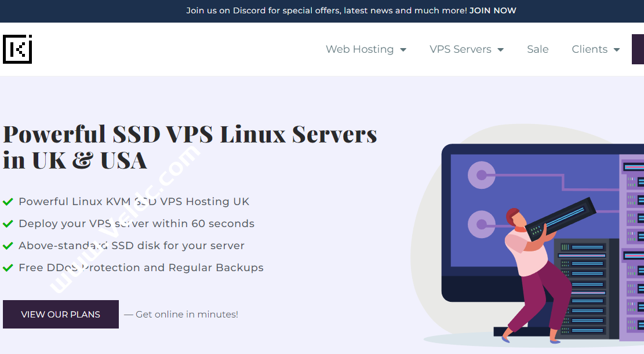The width and height of the screenshot is (644, 354).
Task: Click the VIEW OUR PLANS button
Action: [x=61, y=314]
